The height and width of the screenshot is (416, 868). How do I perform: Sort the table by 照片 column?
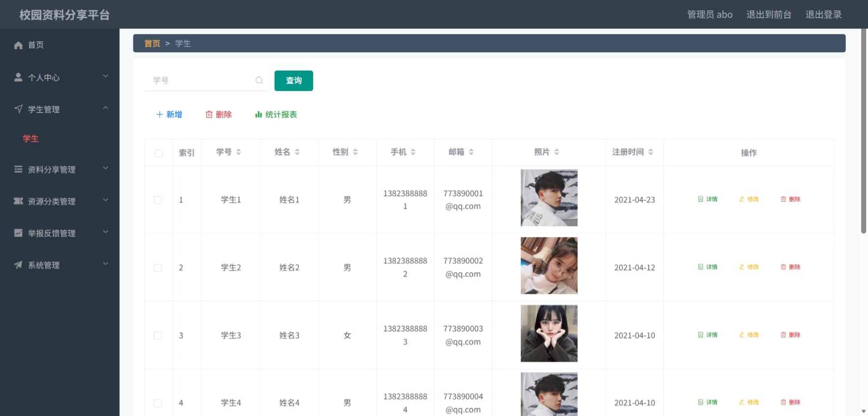pos(556,152)
